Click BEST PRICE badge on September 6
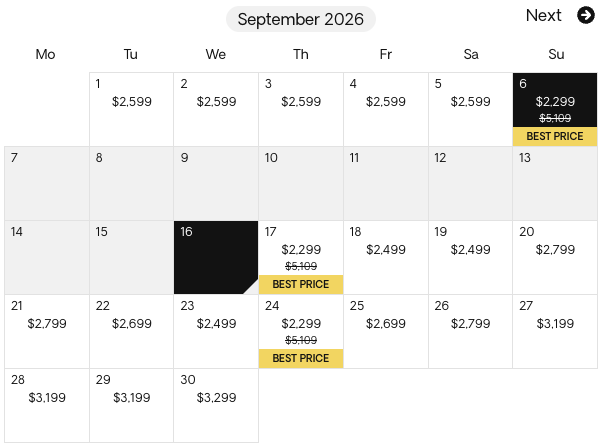 (x=555, y=136)
